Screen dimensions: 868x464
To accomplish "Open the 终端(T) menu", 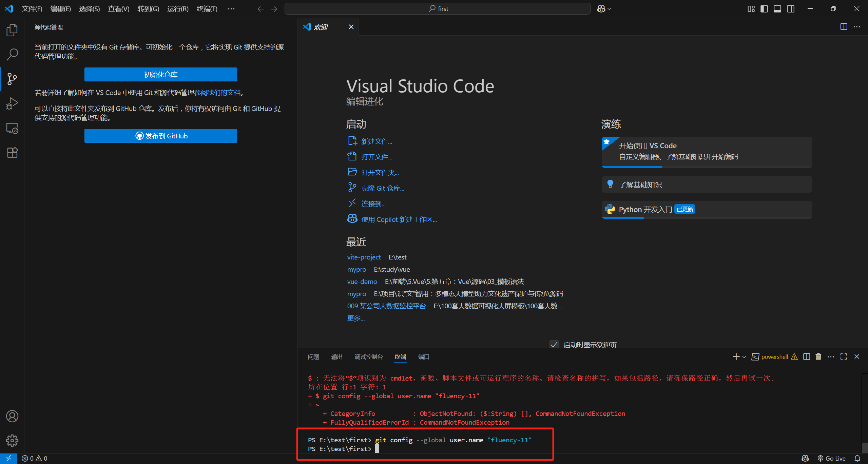I will pyautogui.click(x=207, y=9).
